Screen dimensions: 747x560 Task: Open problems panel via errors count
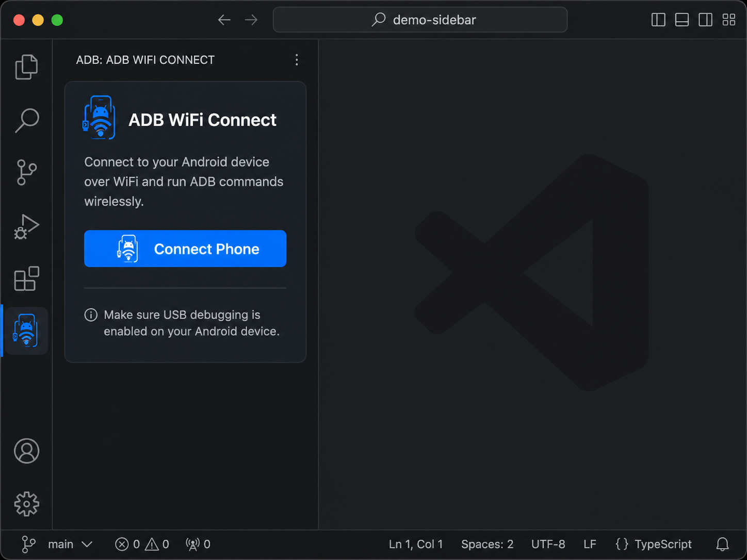click(127, 544)
